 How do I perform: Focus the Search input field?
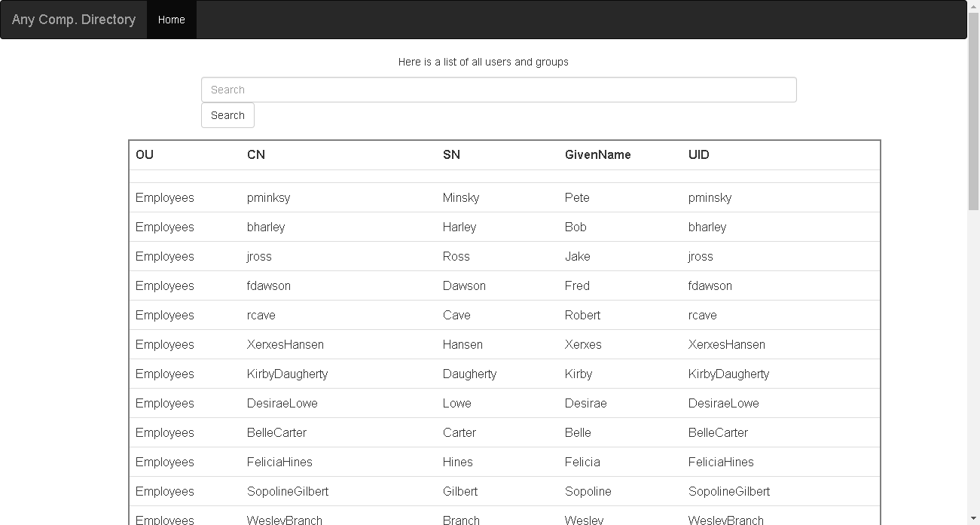click(499, 90)
